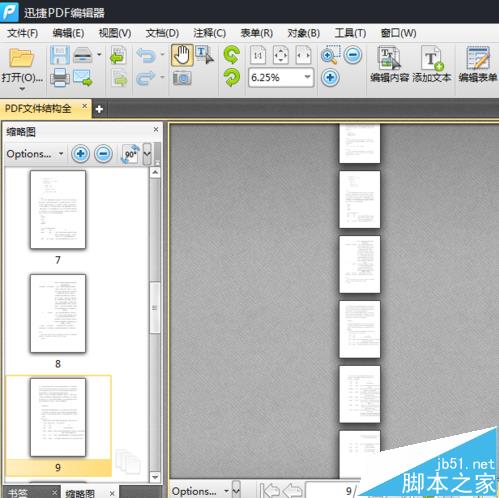Click the toolbar zoom out minus icon

[353, 55]
